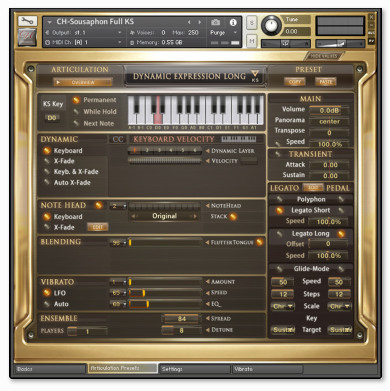Switch to the Vibrato tab
Screen dimensions: 390x391
click(x=267, y=369)
